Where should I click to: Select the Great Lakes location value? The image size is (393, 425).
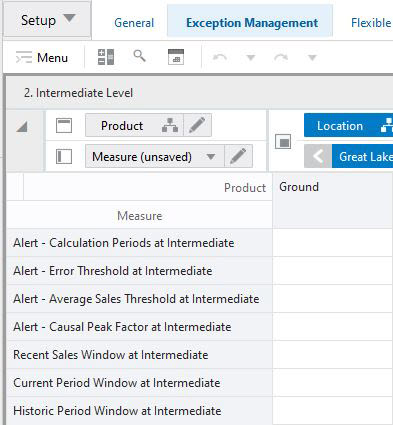[362, 156]
